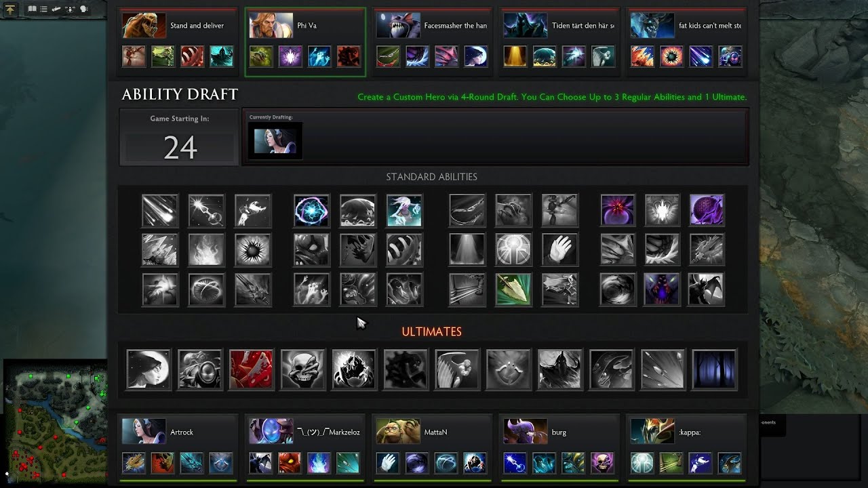Image resolution: width=868 pixels, height=488 pixels.
Task: Choose the falling stars ability icon
Action: tap(160, 211)
